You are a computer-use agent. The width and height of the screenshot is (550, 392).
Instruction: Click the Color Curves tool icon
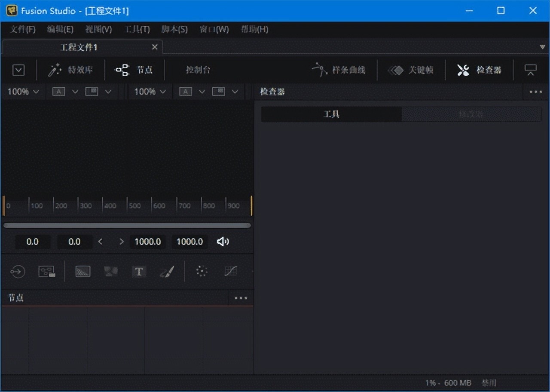point(231,271)
